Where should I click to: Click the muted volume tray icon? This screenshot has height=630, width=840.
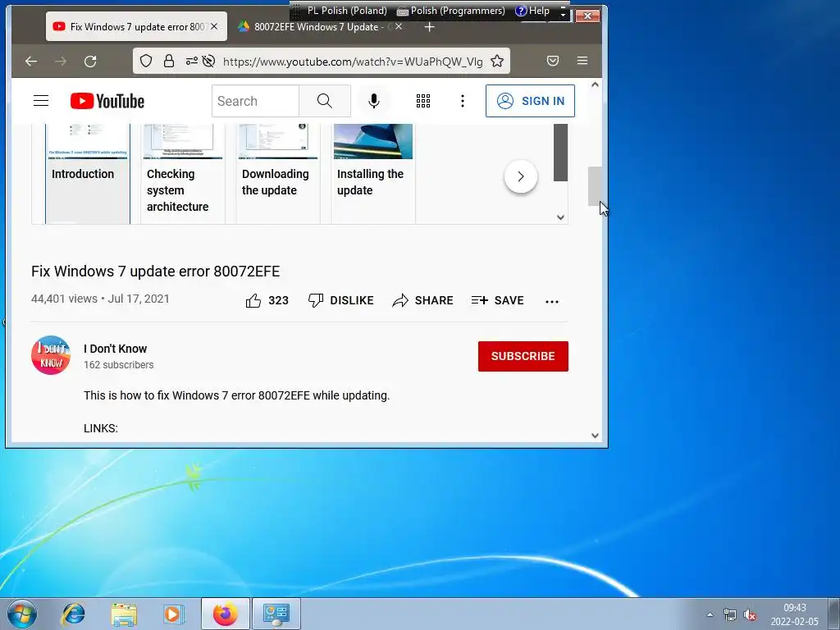pos(750,614)
